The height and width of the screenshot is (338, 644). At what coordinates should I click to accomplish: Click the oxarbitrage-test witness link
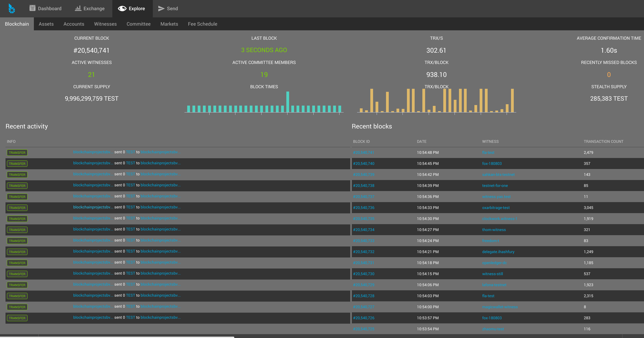(x=496, y=208)
